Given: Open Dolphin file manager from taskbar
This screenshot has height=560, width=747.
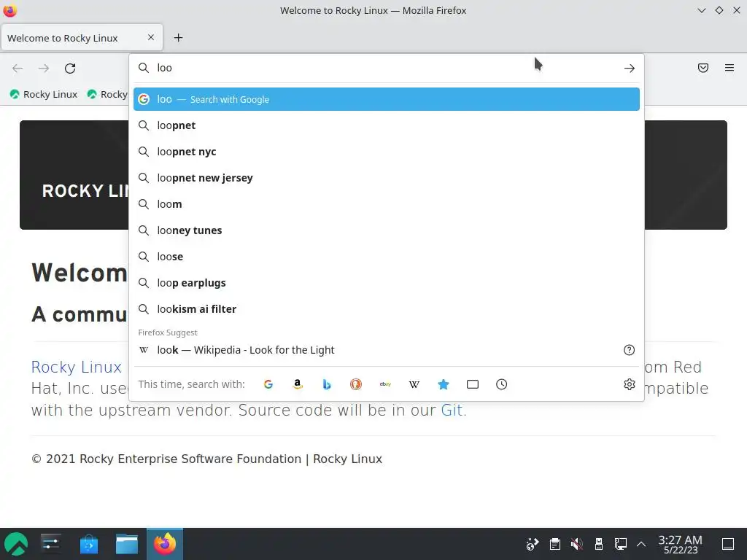Looking at the screenshot, I should point(127,544).
